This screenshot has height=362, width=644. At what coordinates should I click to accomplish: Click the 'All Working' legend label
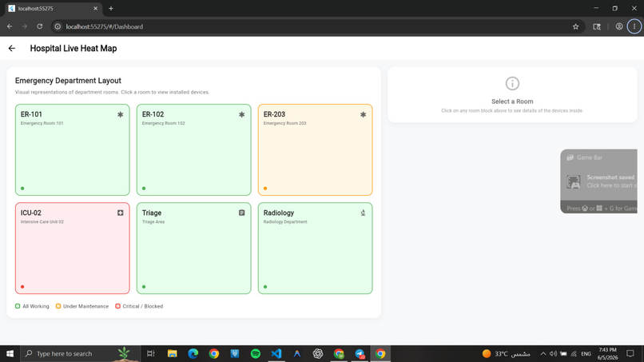(36, 306)
